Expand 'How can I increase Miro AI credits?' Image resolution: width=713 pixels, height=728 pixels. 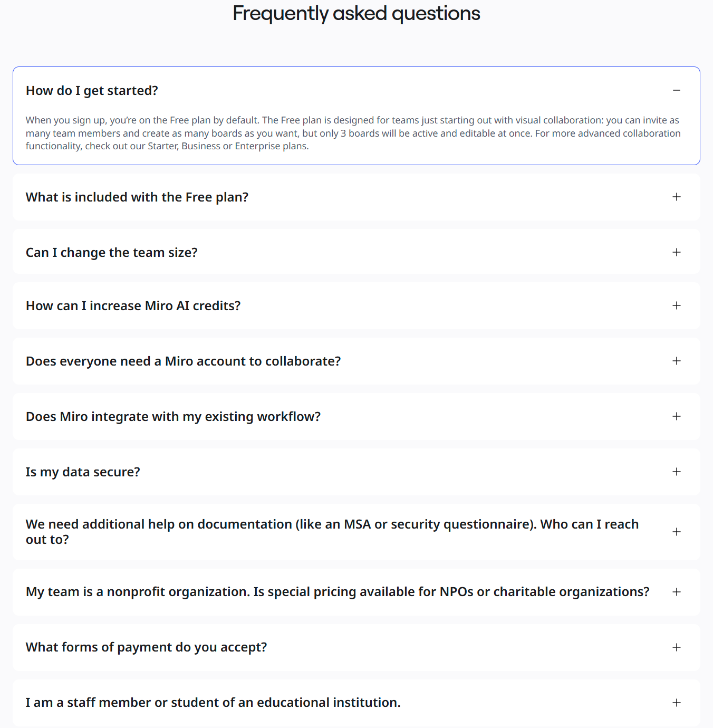[677, 305]
